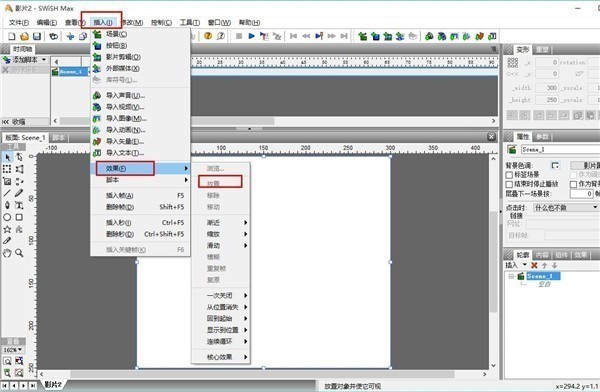Select the Star autoshape tool
The height and width of the screenshot is (392, 600).
click(x=7, y=229)
